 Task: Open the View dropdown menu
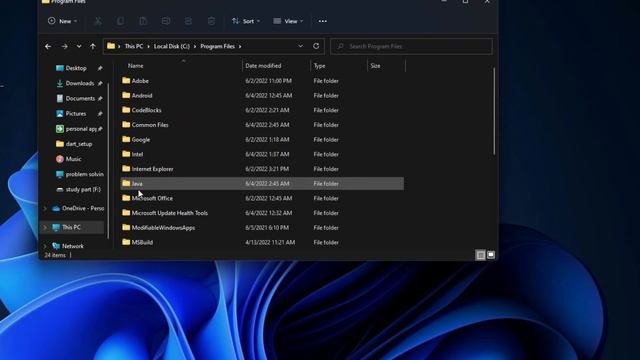pos(288,21)
